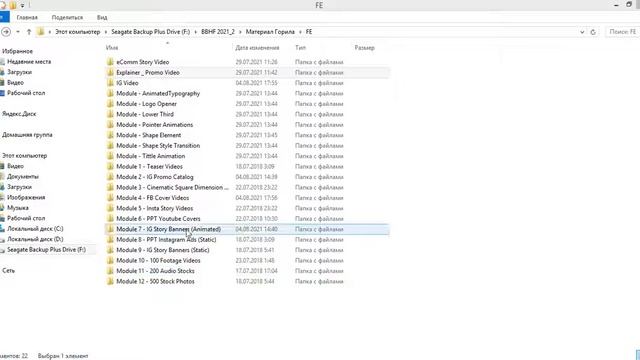The image size is (640, 360).
Task: Jump to Материал Горила in the address path
Action: point(270,32)
